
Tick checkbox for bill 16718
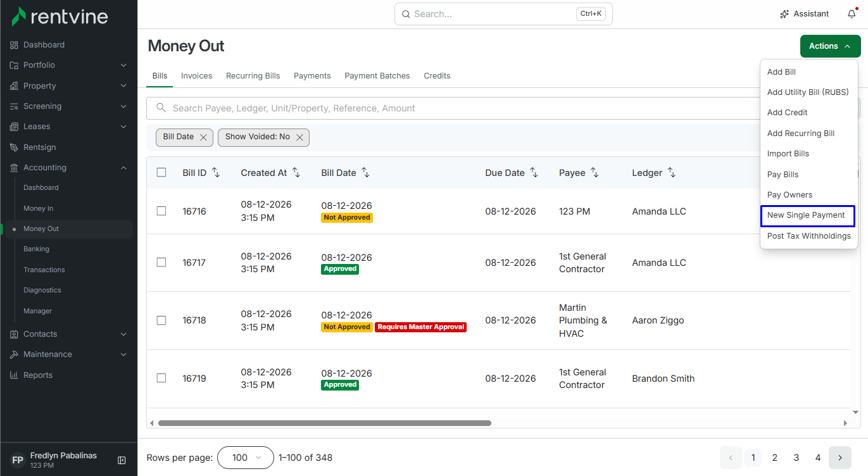(x=161, y=320)
